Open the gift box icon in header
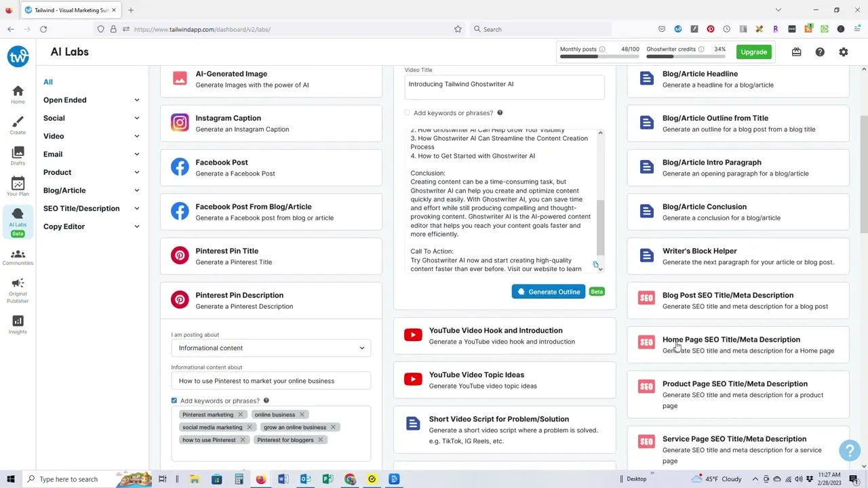Screen dimensions: 868x488 796,52
